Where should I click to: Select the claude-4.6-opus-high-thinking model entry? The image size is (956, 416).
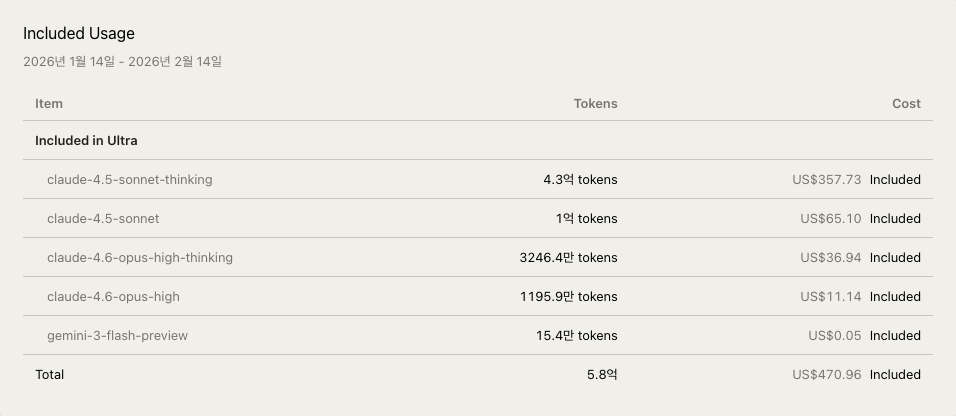pos(139,258)
